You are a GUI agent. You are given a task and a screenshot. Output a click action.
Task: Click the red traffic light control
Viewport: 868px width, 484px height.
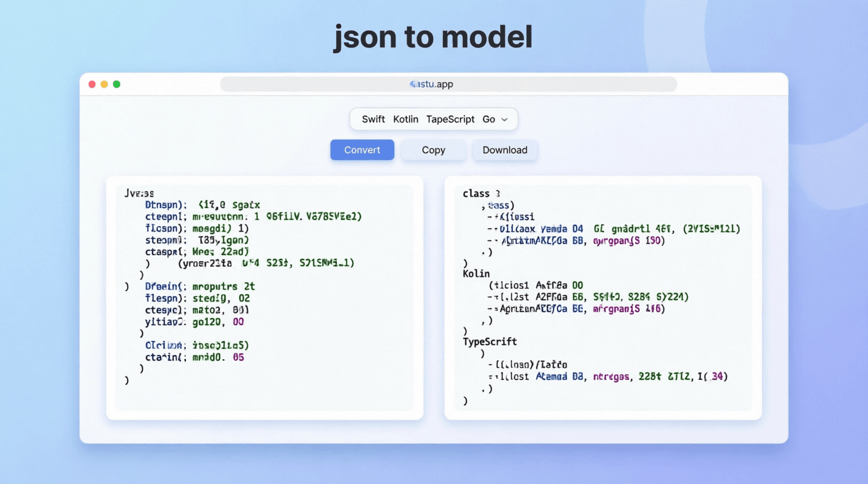(92, 84)
